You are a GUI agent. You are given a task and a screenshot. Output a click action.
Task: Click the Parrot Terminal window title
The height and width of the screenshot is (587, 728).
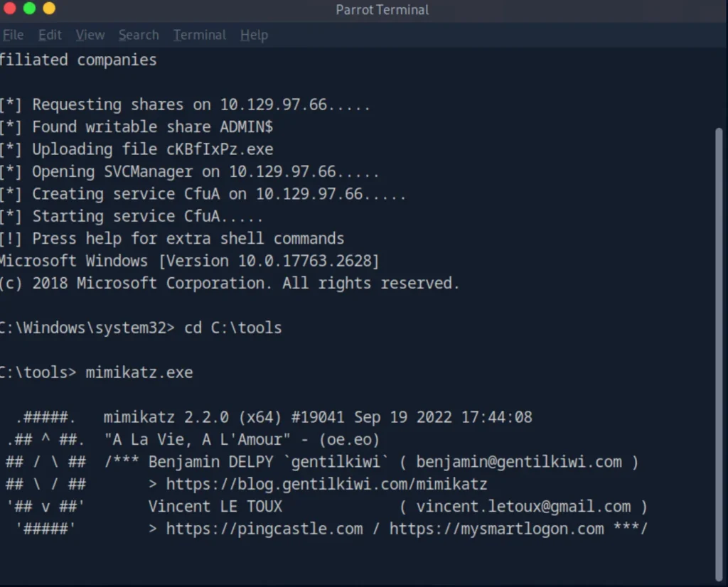[382, 10]
